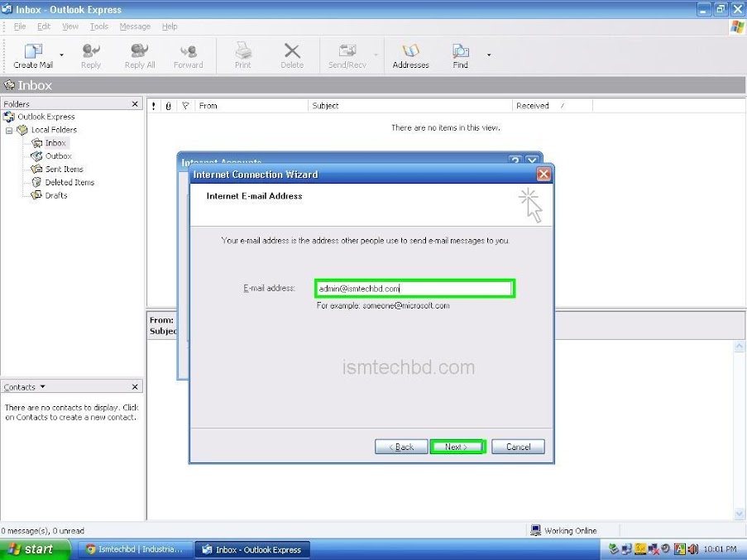The width and height of the screenshot is (747, 560).
Task: Click the system tray clock
Action: [x=720, y=549]
